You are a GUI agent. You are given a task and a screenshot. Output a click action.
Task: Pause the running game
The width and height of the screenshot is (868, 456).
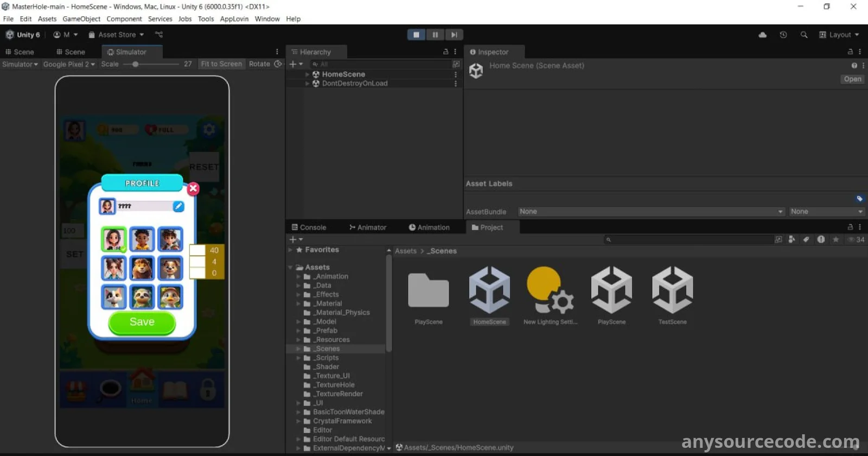[435, 35]
